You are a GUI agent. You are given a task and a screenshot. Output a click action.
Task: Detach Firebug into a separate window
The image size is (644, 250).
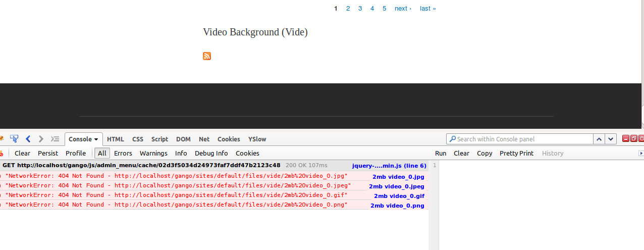tap(634, 138)
